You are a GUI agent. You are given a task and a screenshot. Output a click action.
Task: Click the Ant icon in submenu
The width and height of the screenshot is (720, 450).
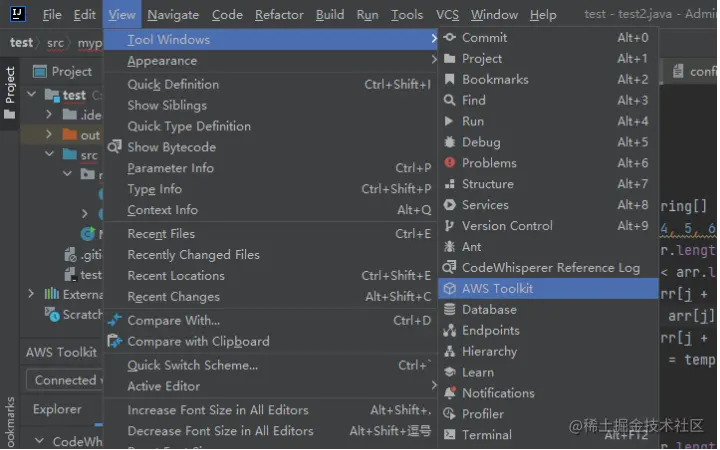coord(450,247)
